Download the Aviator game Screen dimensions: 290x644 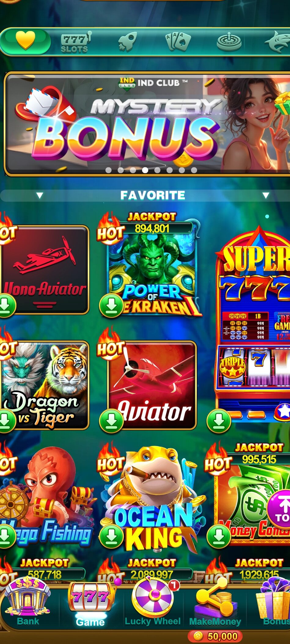pyautogui.click(x=111, y=421)
